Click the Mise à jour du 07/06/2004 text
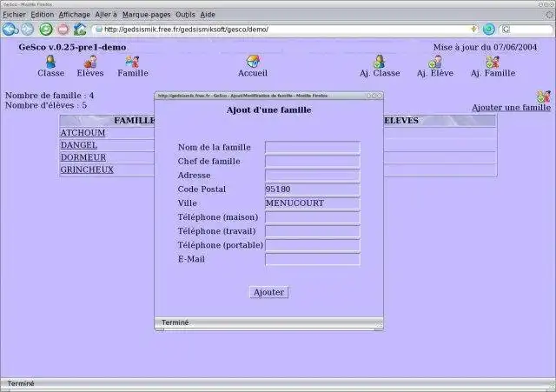The width and height of the screenshot is (556, 392). coord(485,47)
